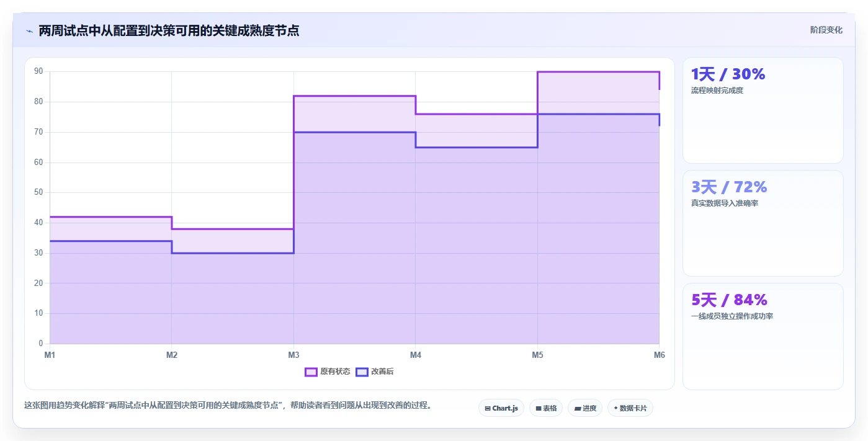The height and width of the screenshot is (441, 868).
Task: Click the M3 x-axis label
Action: coord(293,355)
